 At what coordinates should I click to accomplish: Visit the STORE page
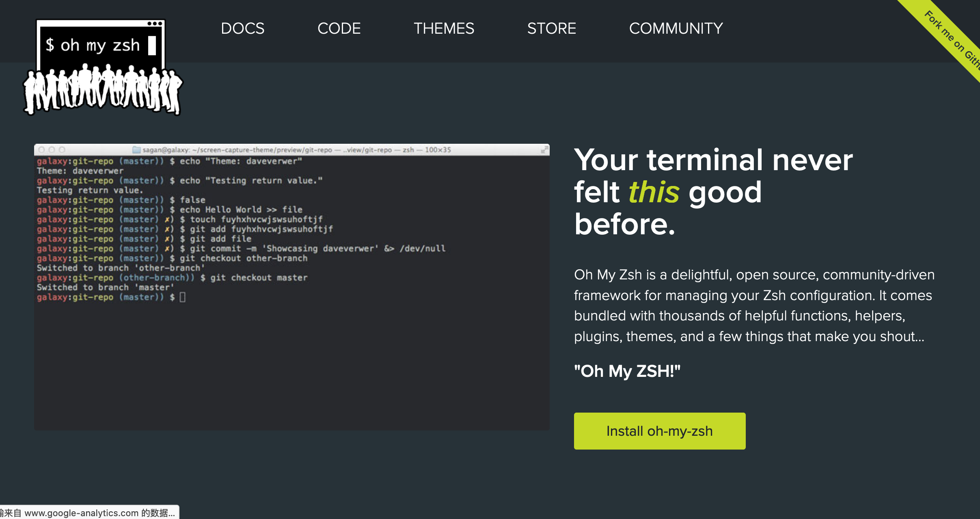coord(551,28)
